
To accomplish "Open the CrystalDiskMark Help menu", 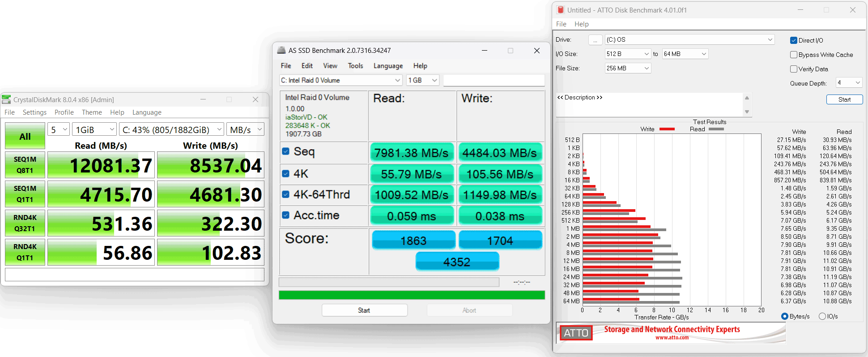I will [117, 112].
